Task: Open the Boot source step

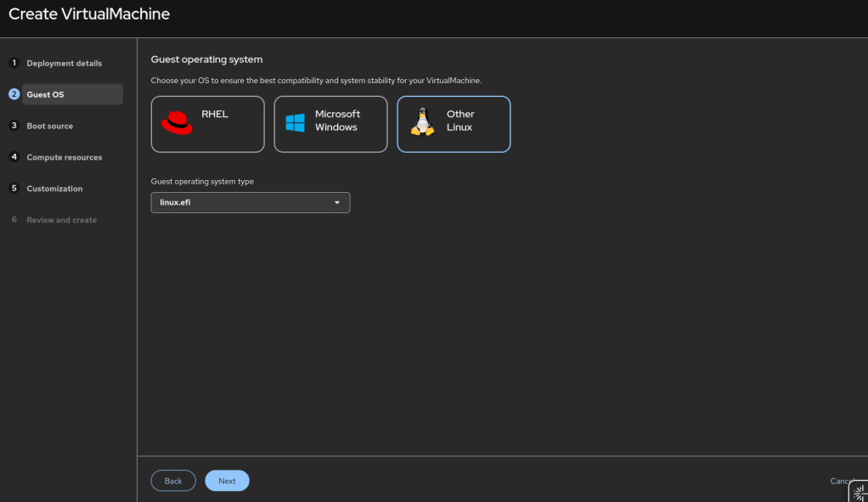Action: coord(50,126)
